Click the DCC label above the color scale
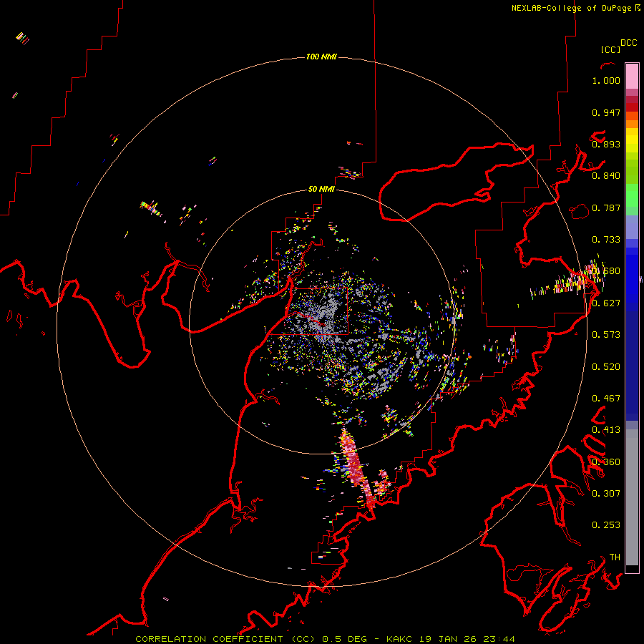644x644 pixels. click(x=628, y=43)
